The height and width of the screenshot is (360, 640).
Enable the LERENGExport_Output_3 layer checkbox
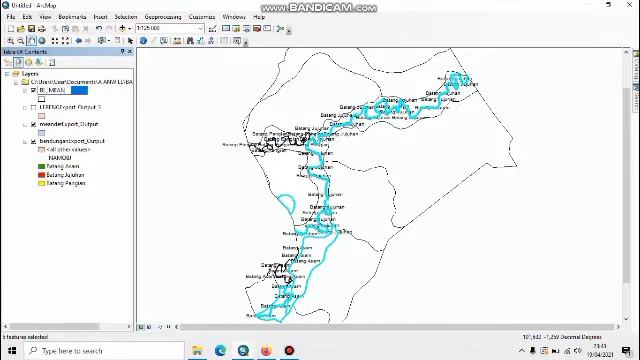(x=33, y=107)
